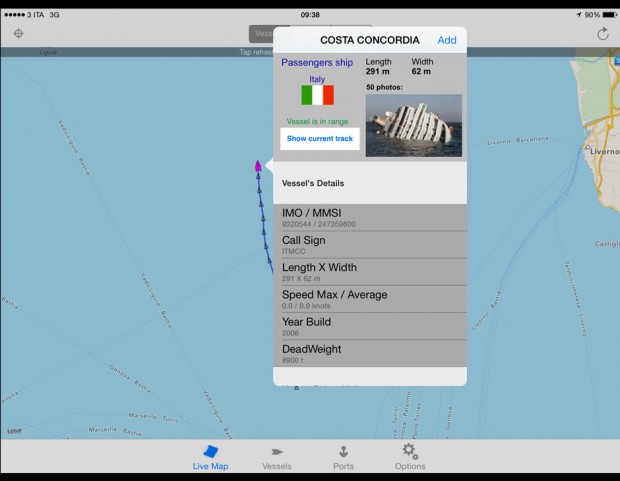Select the DeadWeight row
The width and height of the screenshot is (620, 481).
coord(370,354)
